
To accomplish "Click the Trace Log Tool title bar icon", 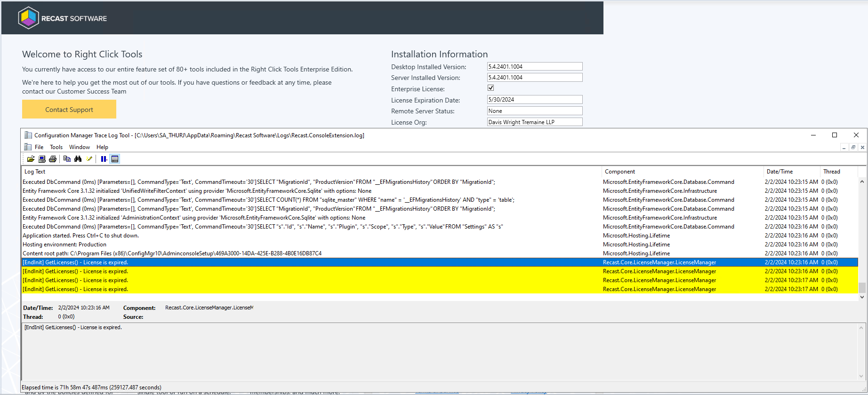I will coord(28,135).
